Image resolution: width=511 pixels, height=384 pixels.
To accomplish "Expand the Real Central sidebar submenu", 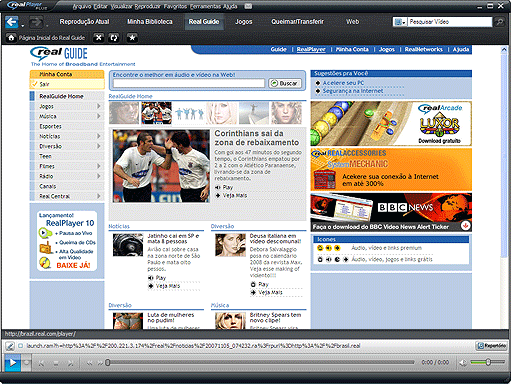I will [x=99, y=196].
